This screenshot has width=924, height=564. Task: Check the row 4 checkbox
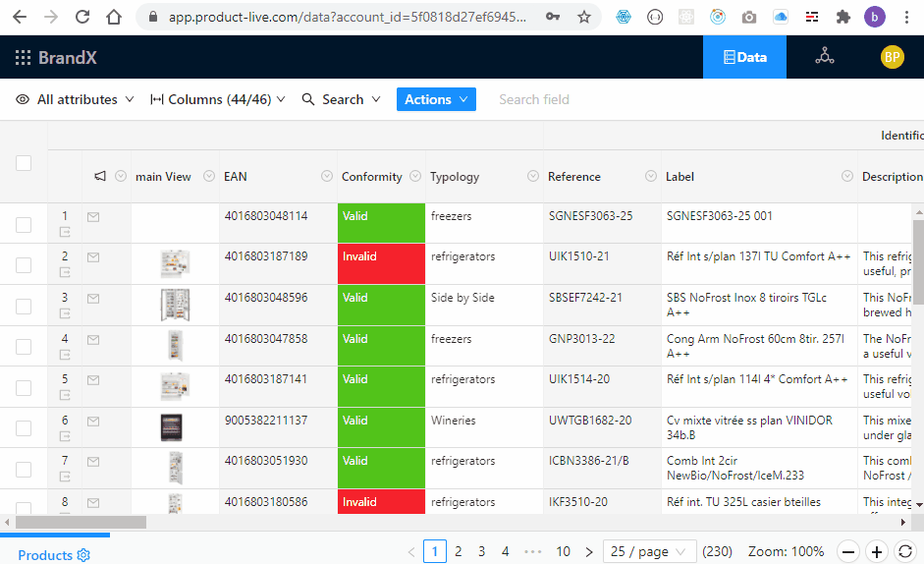pos(24,347)
